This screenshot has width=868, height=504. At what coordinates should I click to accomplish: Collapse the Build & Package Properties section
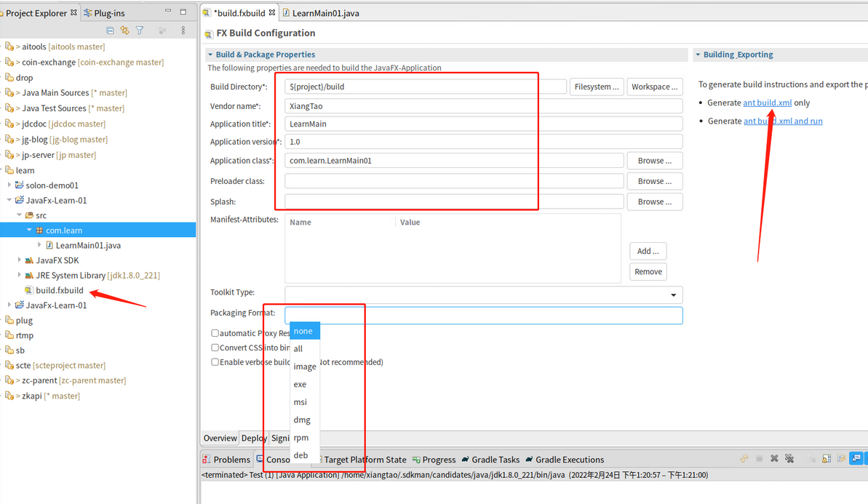tap(210, 55)
